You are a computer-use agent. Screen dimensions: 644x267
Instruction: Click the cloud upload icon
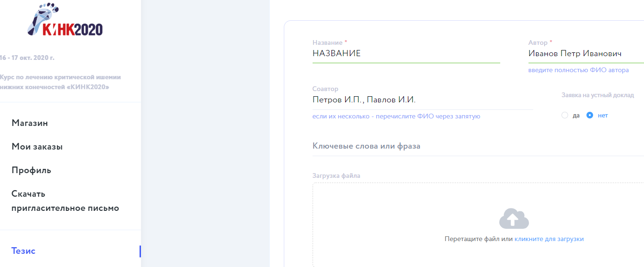click(514, 218)
